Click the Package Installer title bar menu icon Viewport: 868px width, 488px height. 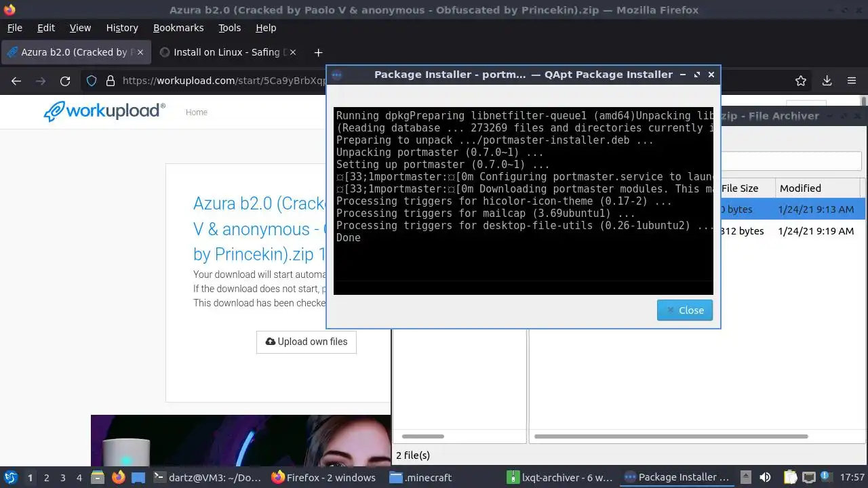click(x=337, y=75)
